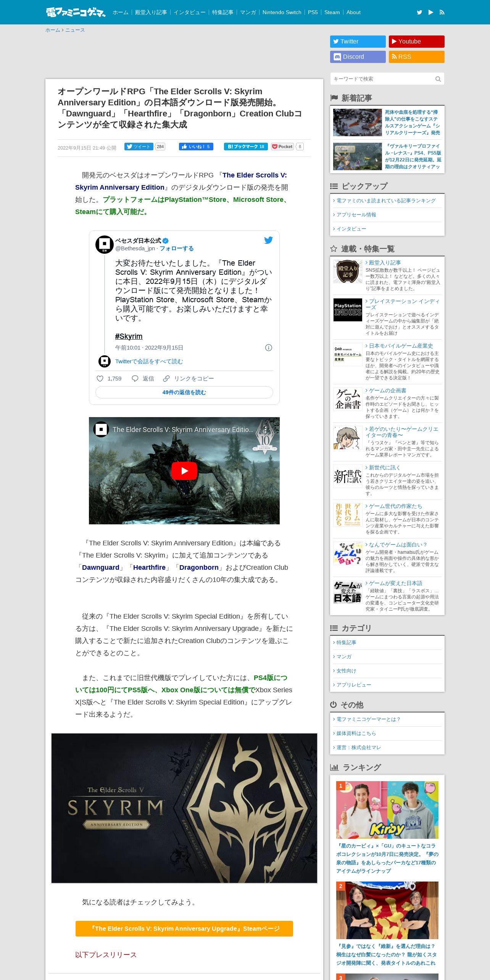Open ホーム in top navigation
490x980 pixels.
pos(121,12)
